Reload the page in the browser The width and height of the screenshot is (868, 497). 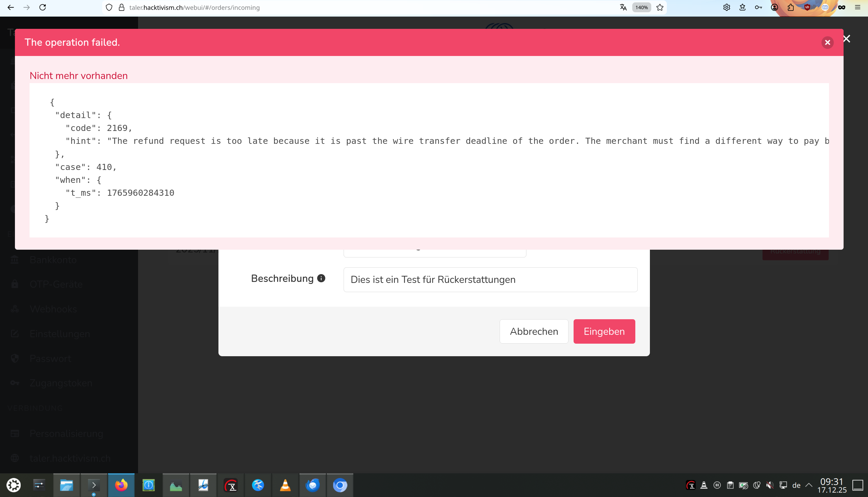click(x=43, y=7)
